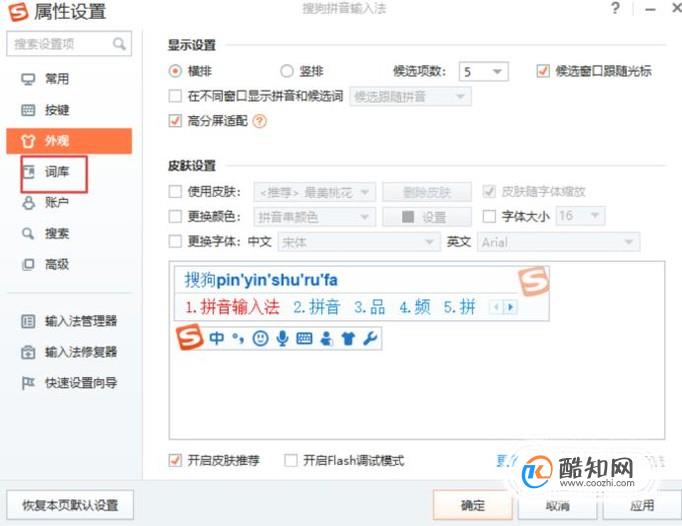The image size is (682, 526).
Task: Open the soft keyboard icon on the status bar
Action: point(304,338)
